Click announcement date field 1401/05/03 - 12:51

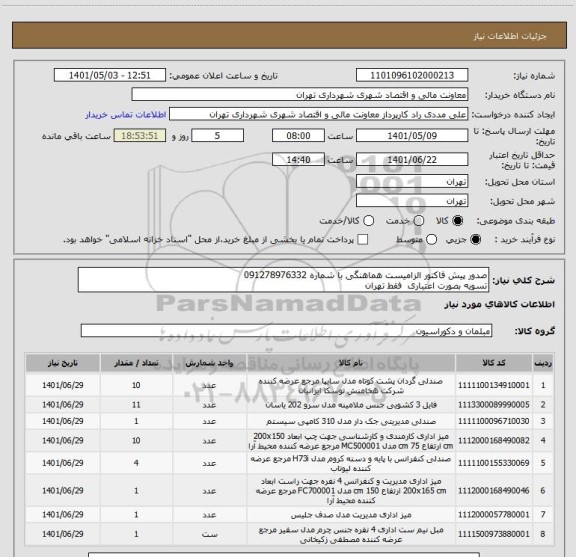(x=110, y=75)
